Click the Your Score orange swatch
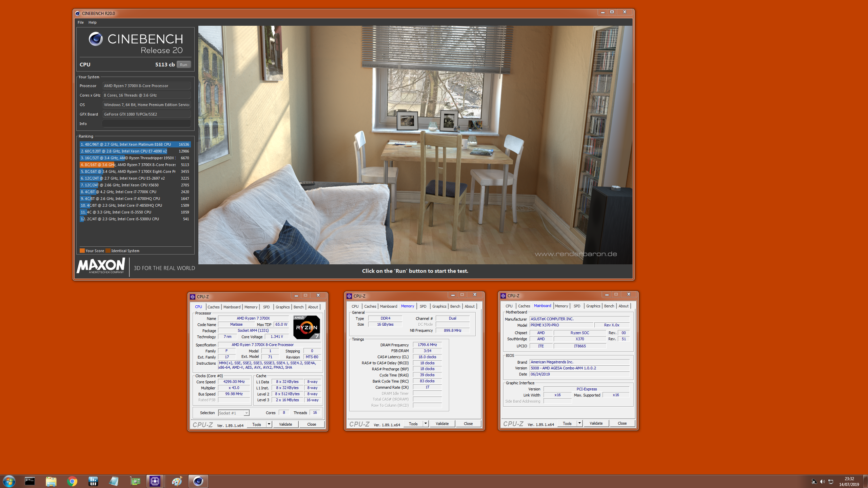868x488 pixels. tap(82, 251)
